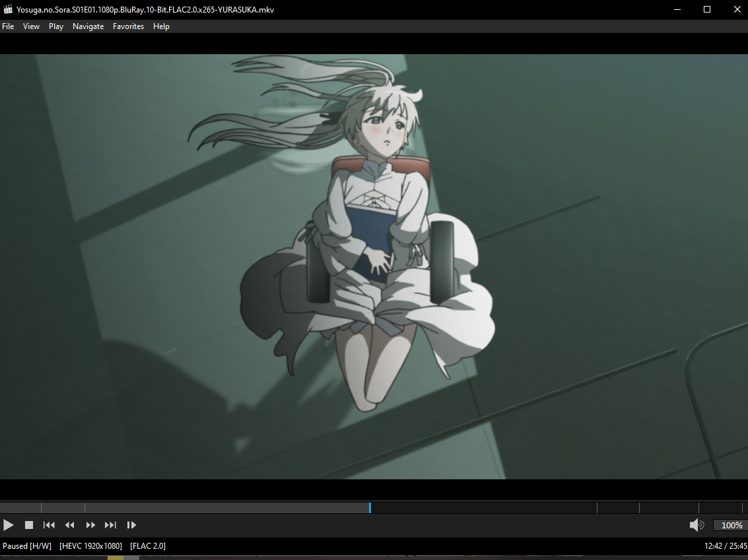Click the 100% volume level field

click(731, 525)
